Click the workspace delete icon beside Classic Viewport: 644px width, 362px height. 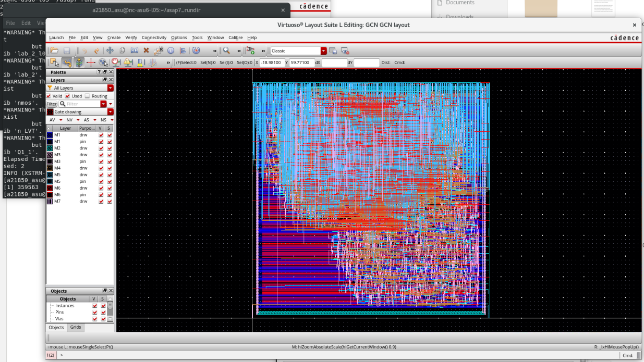[x=345, y=51]
